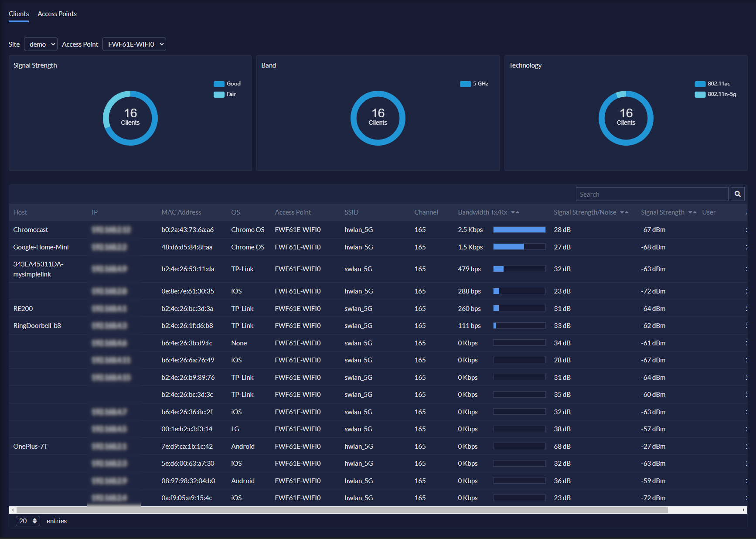Screen dimensions: 756x539
Task: Click the 1.5 Kbps bandwidth bar
Action: (519, 247)
